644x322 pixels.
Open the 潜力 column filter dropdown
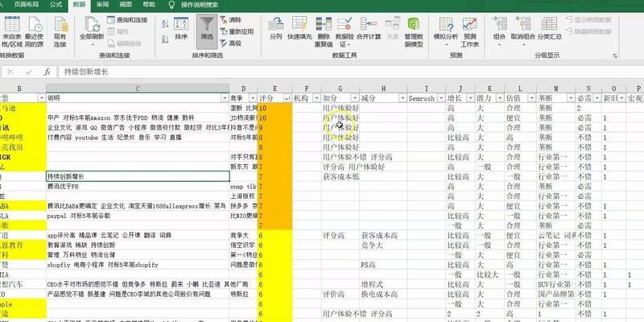(x=500, y=98)
